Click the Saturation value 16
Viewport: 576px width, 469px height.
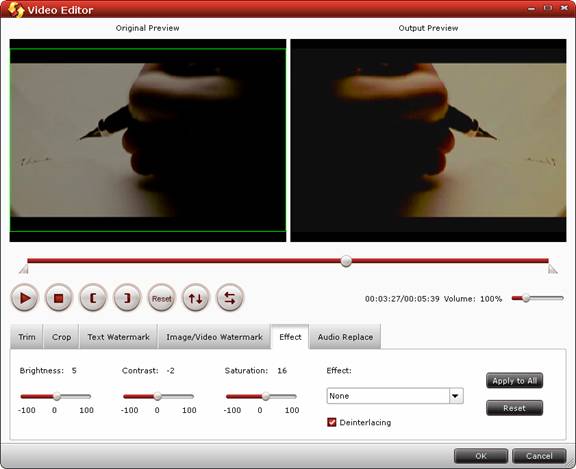coord(282,371)
